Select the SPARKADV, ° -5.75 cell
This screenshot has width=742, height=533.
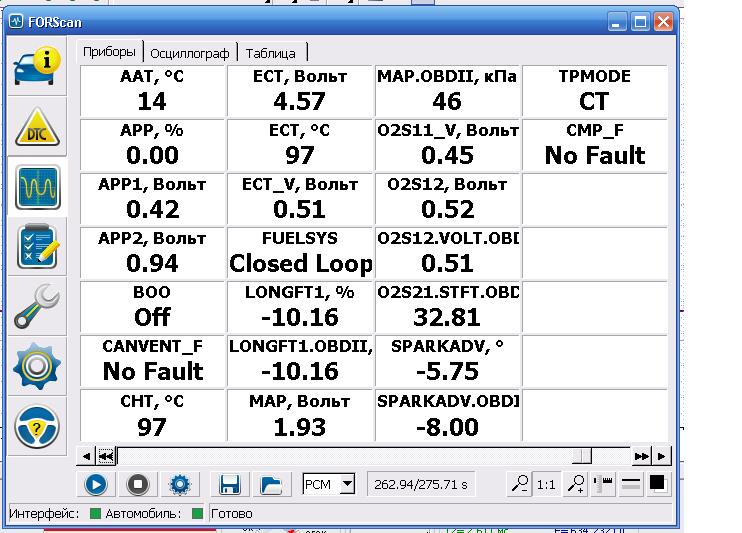(447, 360)
